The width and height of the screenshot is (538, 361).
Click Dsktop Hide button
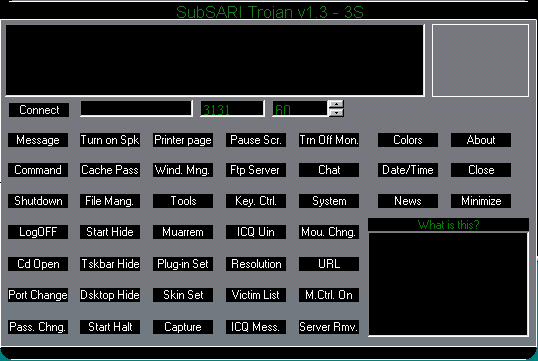click(110, 295)
